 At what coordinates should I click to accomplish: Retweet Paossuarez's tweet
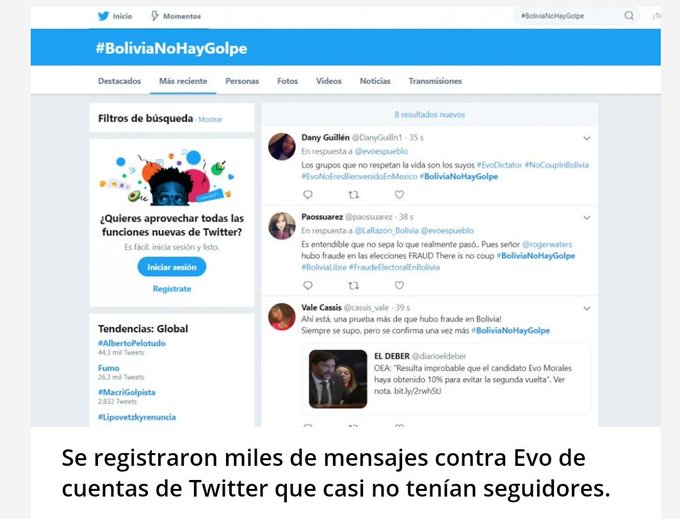(x=353, y=285)
